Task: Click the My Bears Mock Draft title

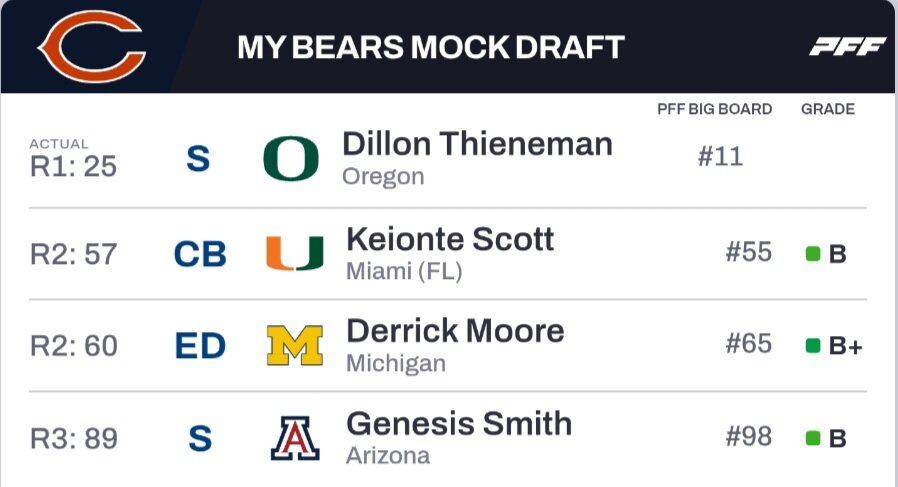Action: pos(431,47)
